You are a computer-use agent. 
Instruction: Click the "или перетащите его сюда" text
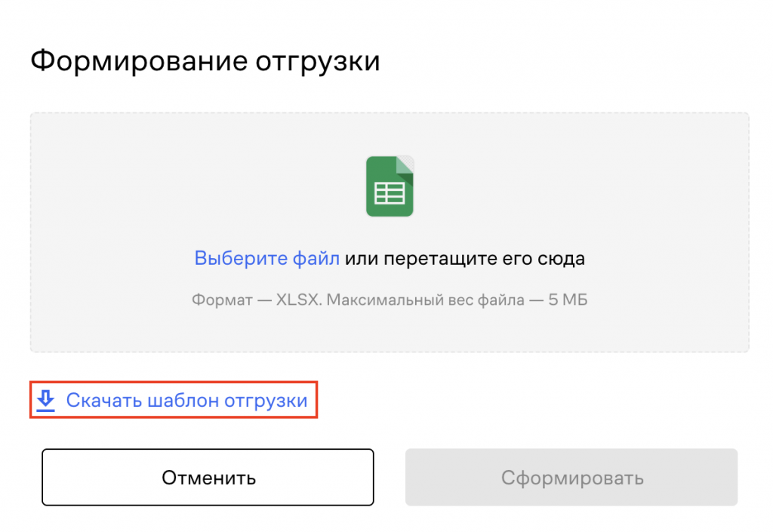click(465, 259)
